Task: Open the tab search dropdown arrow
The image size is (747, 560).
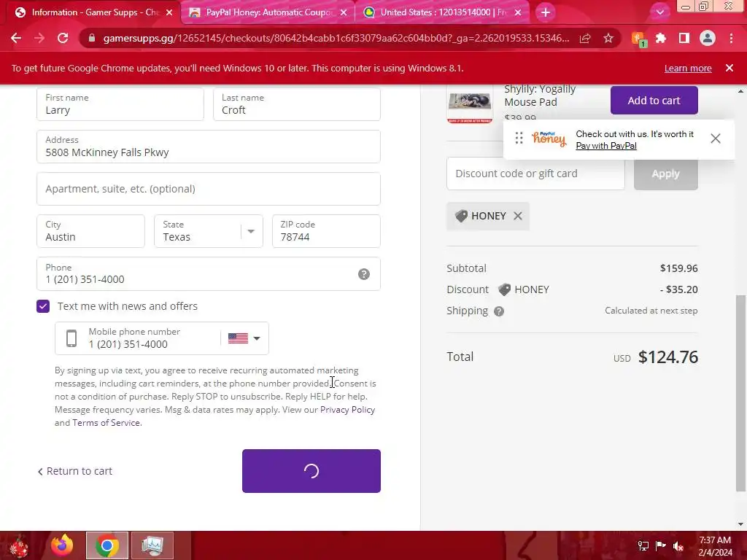Action: pos(659,12)
